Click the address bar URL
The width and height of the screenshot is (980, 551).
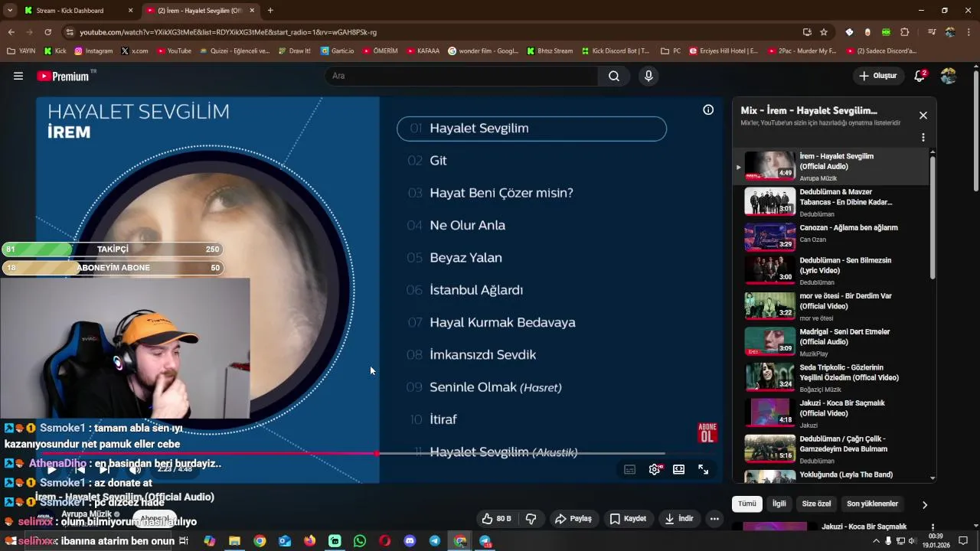pyautogui.click(x=228, y=32)
